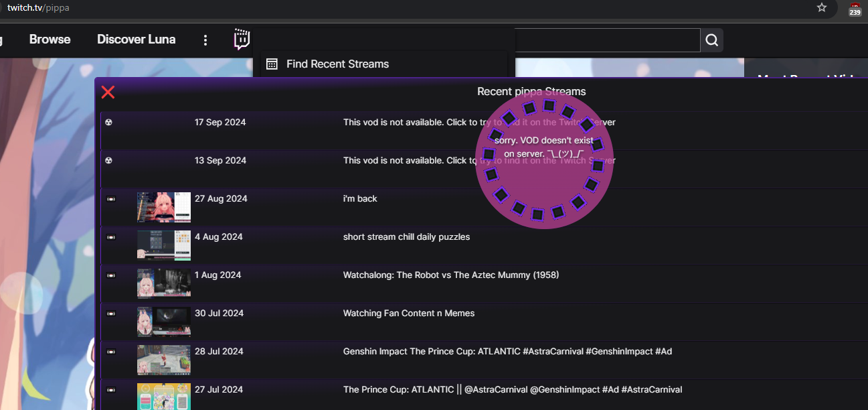The image size is (868, 410).
Task: Click the '27 Aug 2024' date text
Action: click(221, 199)
